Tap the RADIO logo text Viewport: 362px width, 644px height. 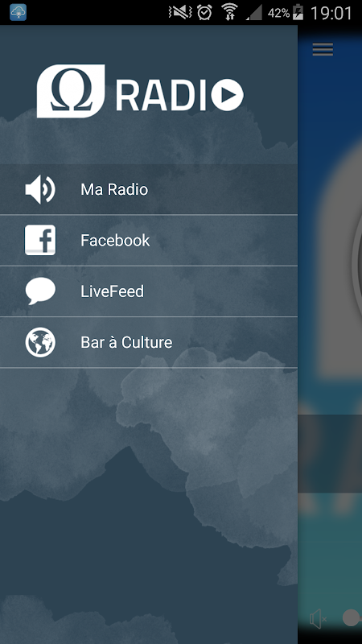click(161, 95)
